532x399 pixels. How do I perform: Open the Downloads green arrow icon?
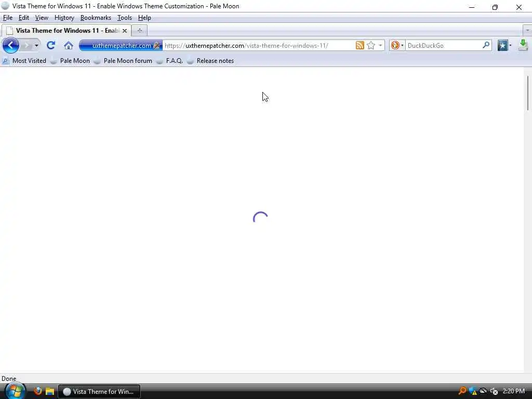point(523,46)
